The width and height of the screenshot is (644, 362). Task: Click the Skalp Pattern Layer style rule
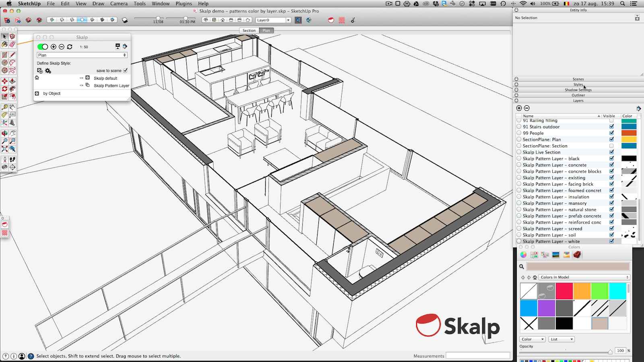point(111,86)
